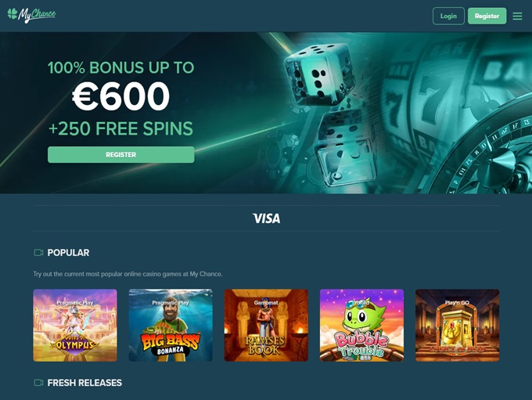Click the dice image in banner
The width and height of the screenshot is (532, 400).
pyautogui.click(x=325, y=115)
